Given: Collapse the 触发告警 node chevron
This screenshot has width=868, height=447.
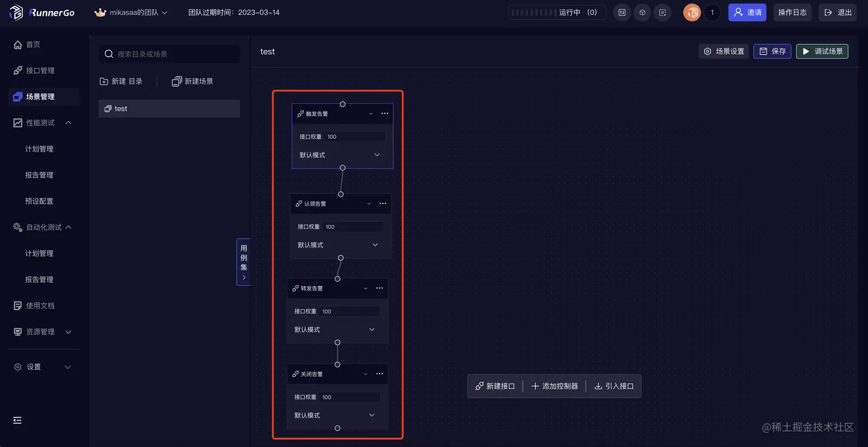Looking at the screenshot, I should 371,114.
